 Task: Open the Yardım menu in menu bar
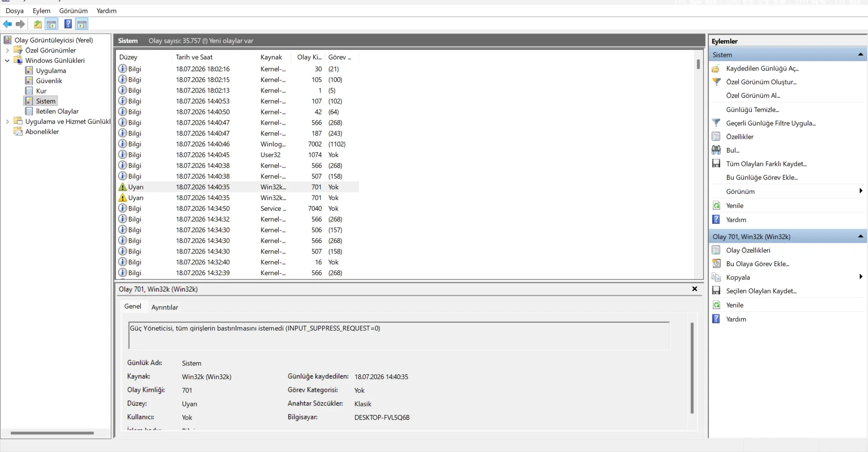pyautogui.click(x=106, y=11)
